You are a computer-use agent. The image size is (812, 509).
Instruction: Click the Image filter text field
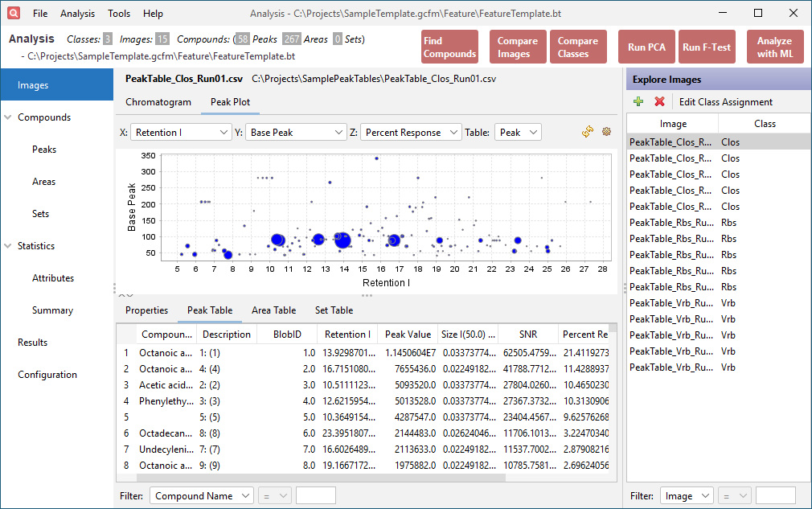(775, 496)
